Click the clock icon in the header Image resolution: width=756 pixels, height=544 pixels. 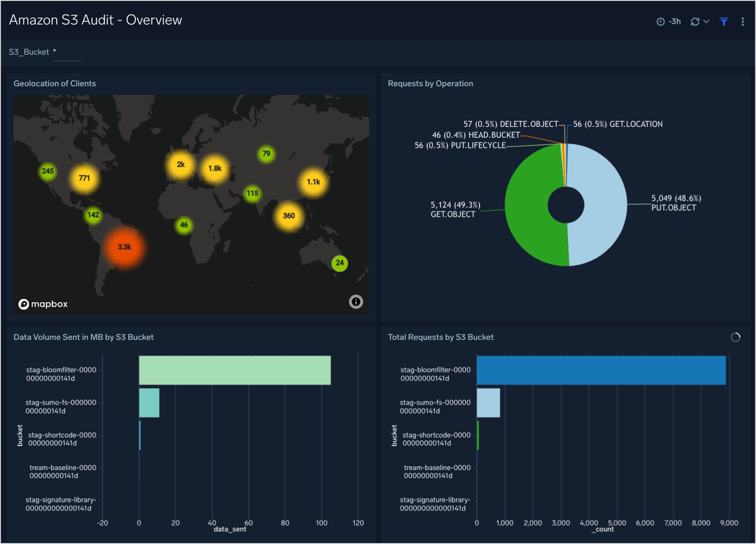coord(660,21)
